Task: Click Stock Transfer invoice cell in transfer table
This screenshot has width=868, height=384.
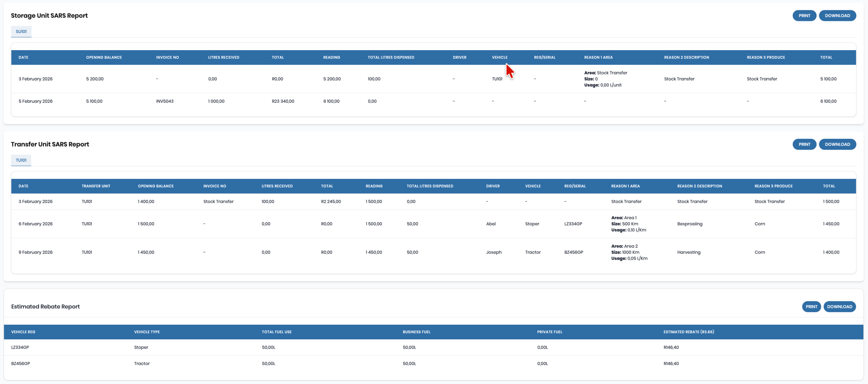Action: 218,201
